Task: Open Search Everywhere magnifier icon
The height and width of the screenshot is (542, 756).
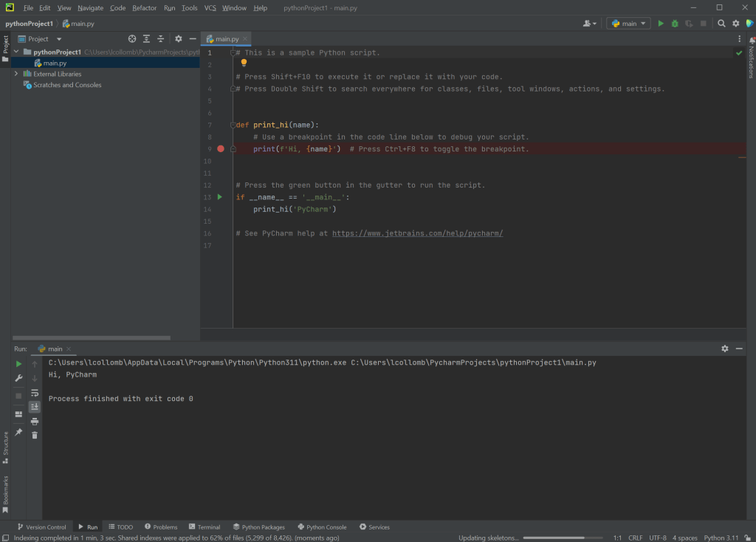Action: tap(722, 24)
